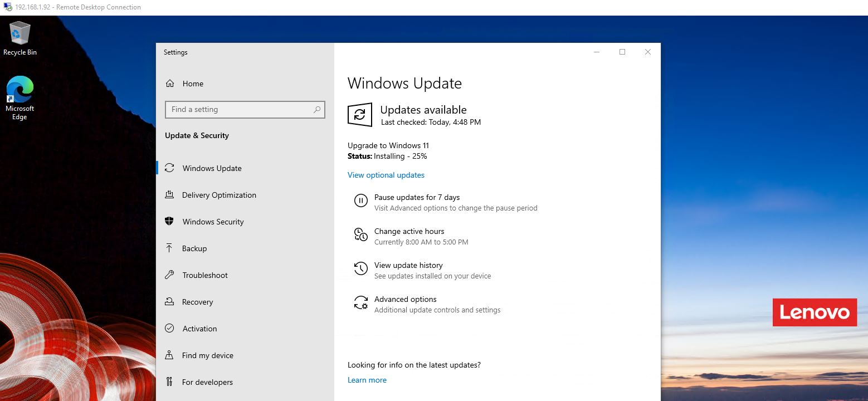Click the Windows Update refresh icon in sidebar
The height and width of the screenshot is (401, 868).
(170, 168)
